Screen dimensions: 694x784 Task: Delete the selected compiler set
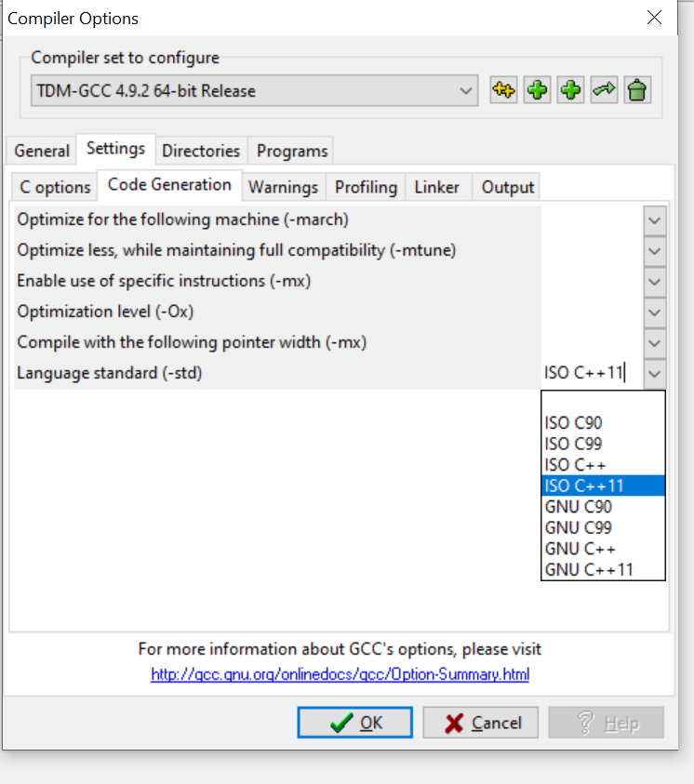(x=637, y=90)
